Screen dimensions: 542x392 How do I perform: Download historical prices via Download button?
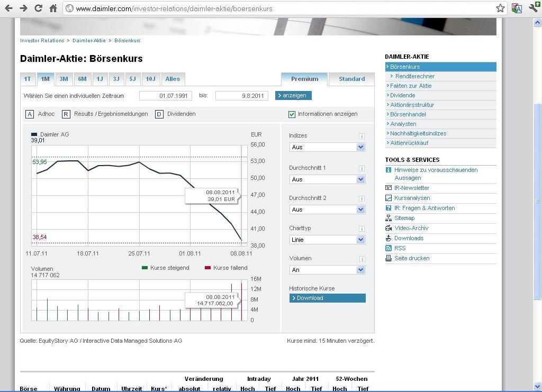pos(327,298)
